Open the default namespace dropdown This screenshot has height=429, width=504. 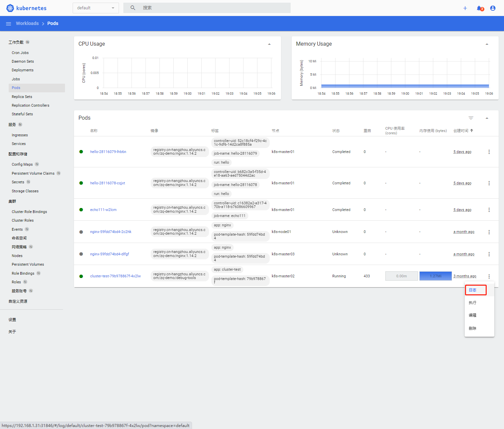96,8
